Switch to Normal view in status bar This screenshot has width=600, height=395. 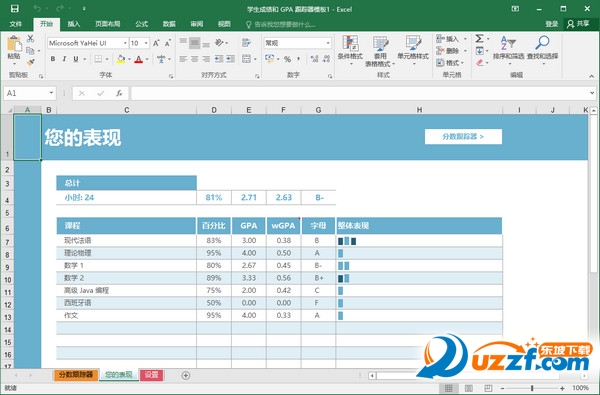pyautogui.click(x=448, y=388)
